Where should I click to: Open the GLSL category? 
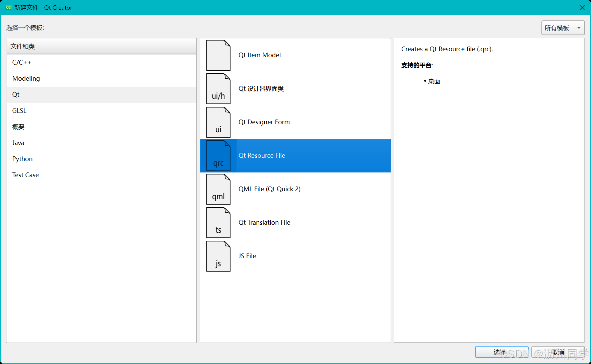(x=101, y=111)
